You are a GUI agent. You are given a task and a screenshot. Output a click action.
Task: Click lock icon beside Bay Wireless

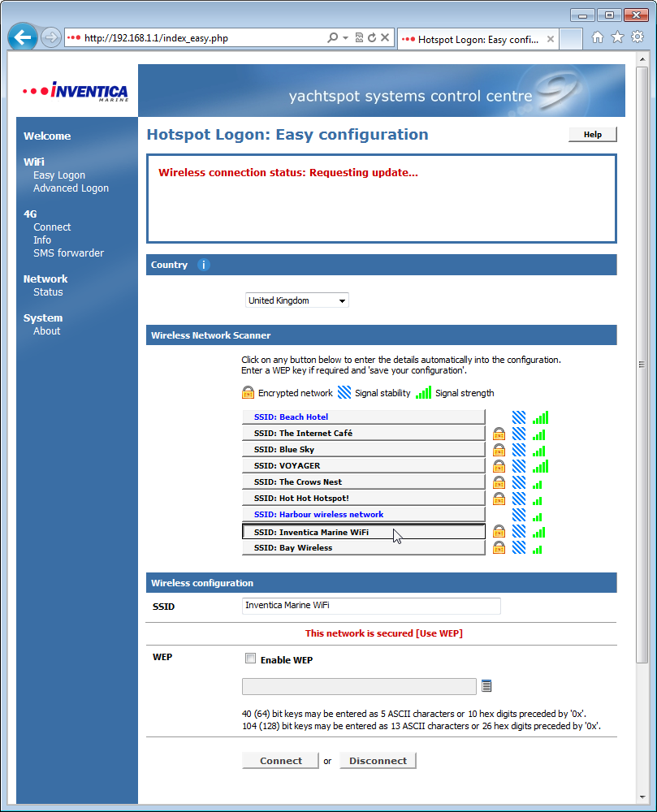click(x=499, y=547)
